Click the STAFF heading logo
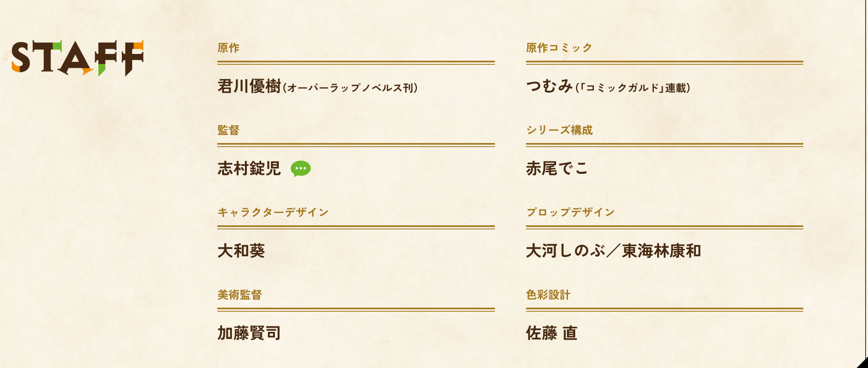868x368 pixels. pyautogui.click(x=77, y=58)
